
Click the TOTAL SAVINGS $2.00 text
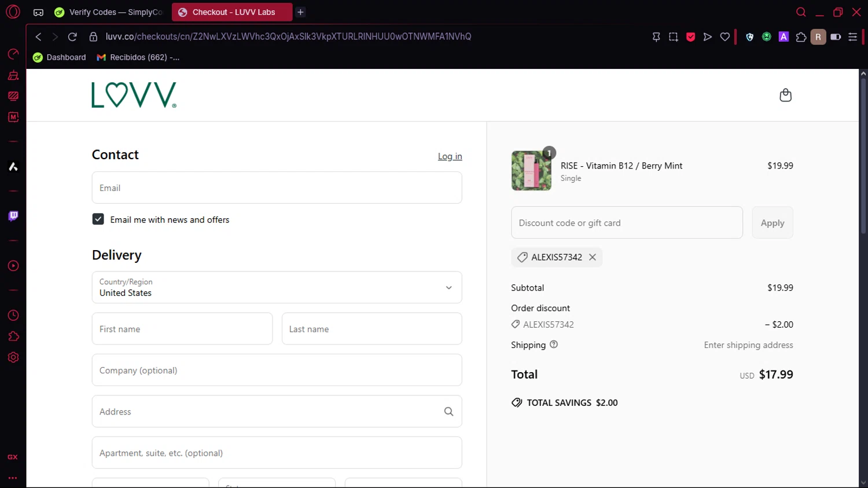tap(572, 403)
